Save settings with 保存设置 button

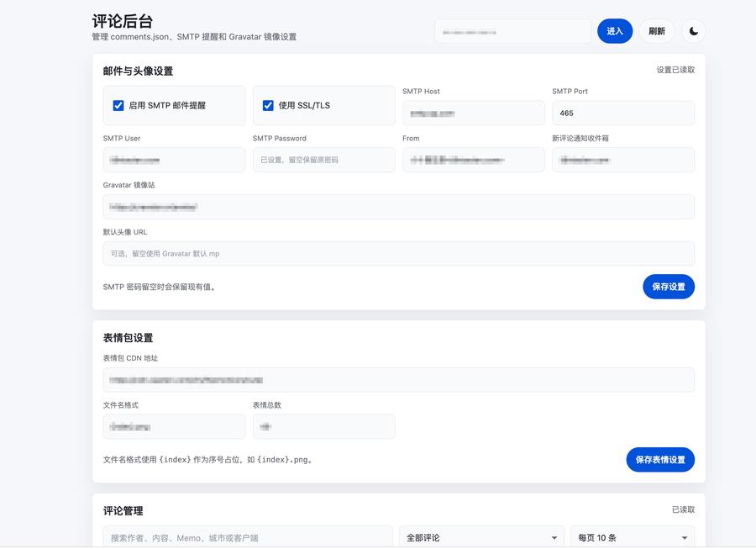point(669,287)
